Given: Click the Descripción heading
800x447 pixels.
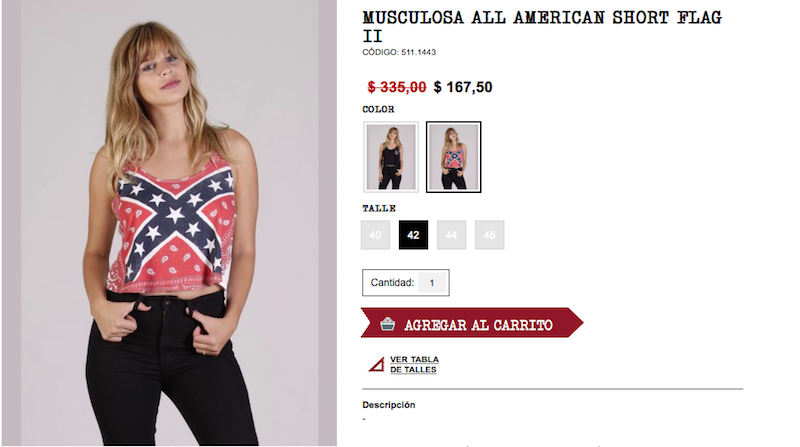Looking at the screenshot, I should click(389, 405).
